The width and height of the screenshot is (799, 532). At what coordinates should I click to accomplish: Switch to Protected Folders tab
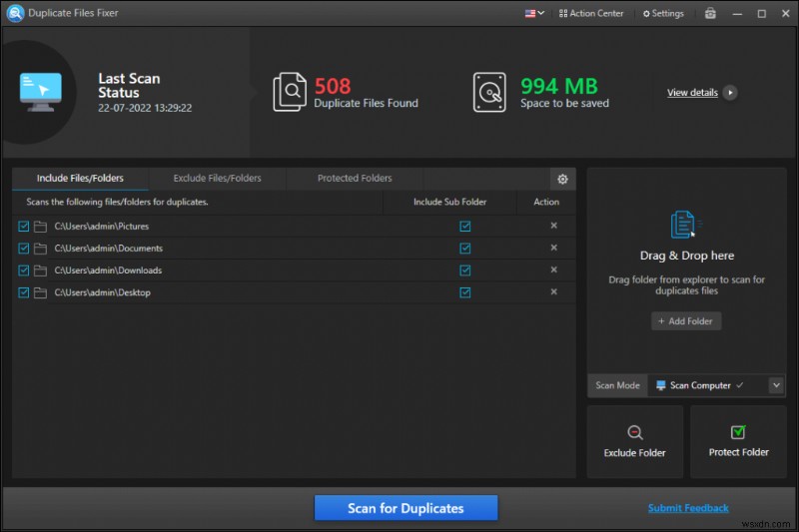tap(355, 179)
